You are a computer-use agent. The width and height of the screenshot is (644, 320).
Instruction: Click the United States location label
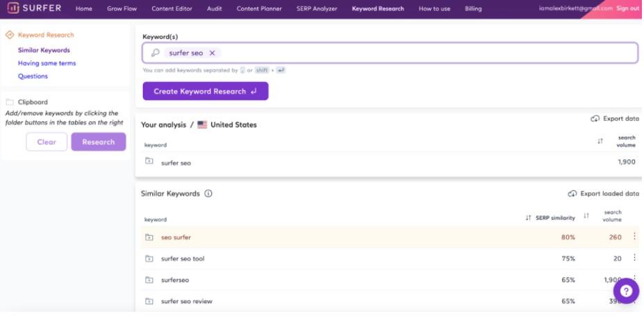tap(233, 125)
